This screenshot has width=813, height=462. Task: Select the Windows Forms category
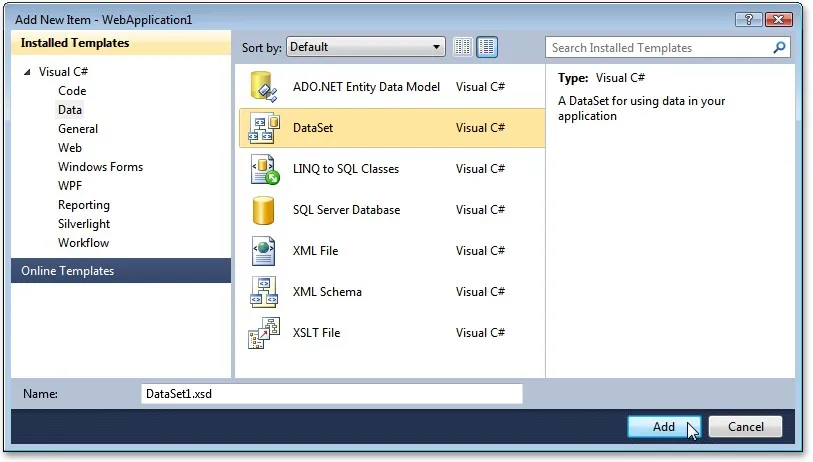click(x=101, y=167)
